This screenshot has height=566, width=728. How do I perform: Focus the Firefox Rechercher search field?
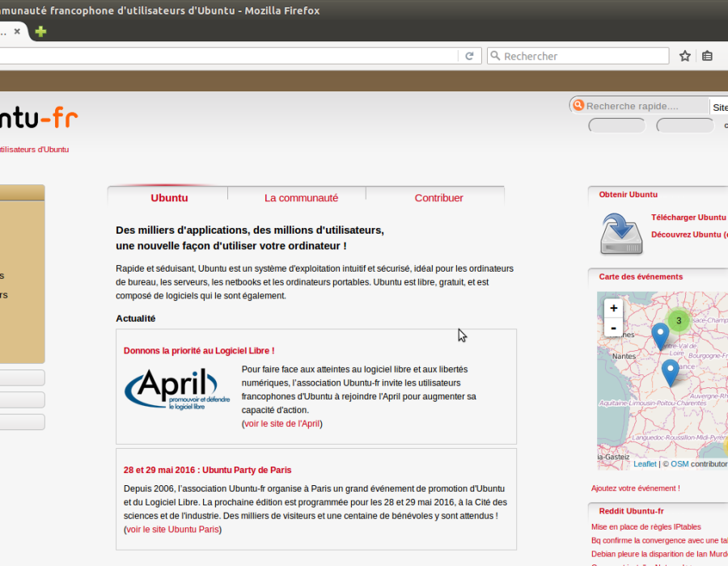tap(578, 56)
